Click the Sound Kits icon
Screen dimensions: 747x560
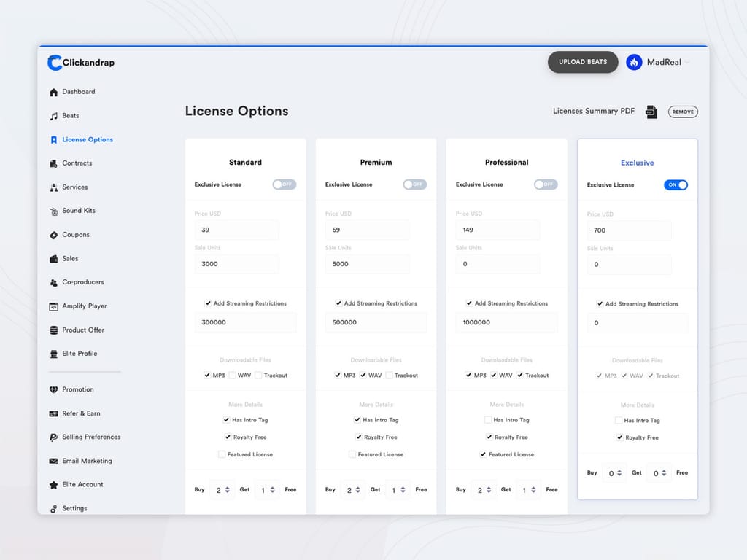click(x=54, y=211)
